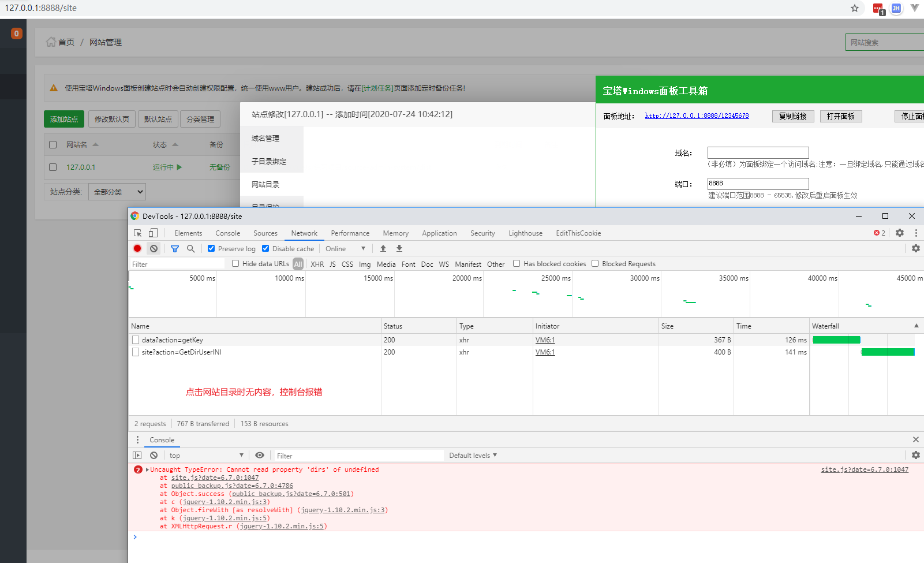Click the JH browser extension icon
924x563 pixels.
[x=896, y=8]
